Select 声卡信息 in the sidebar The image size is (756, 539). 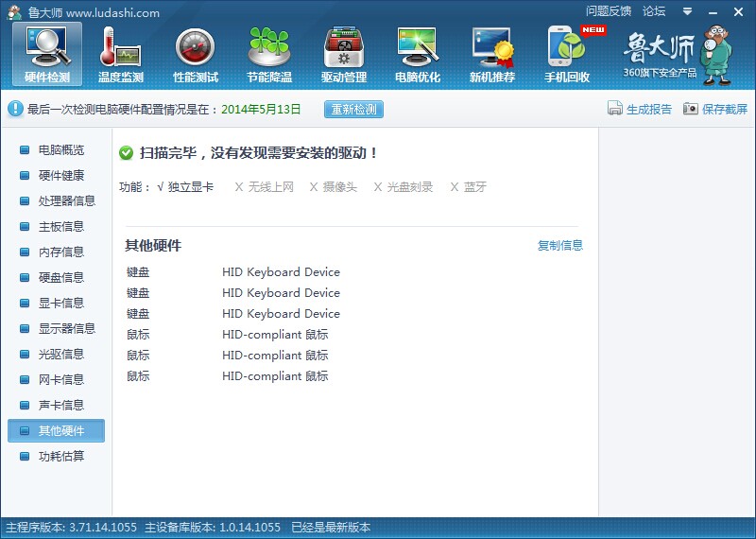(x=56, y=406)
